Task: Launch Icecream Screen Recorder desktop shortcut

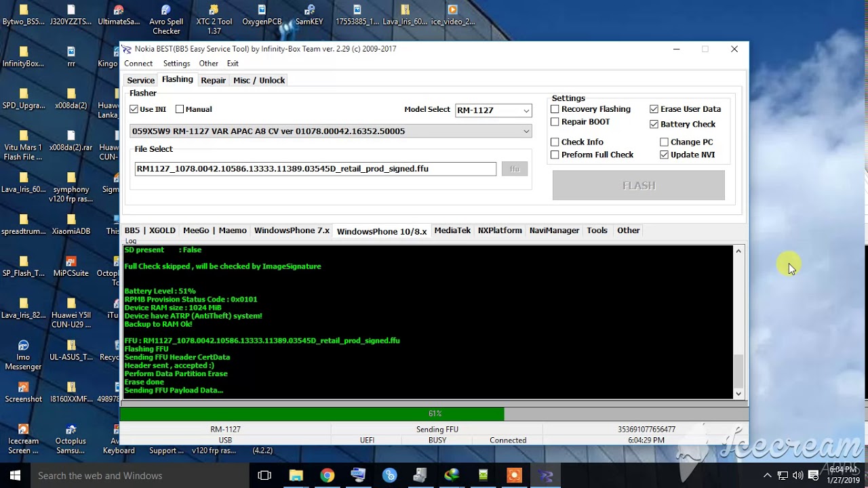Action: coord(23,439)
